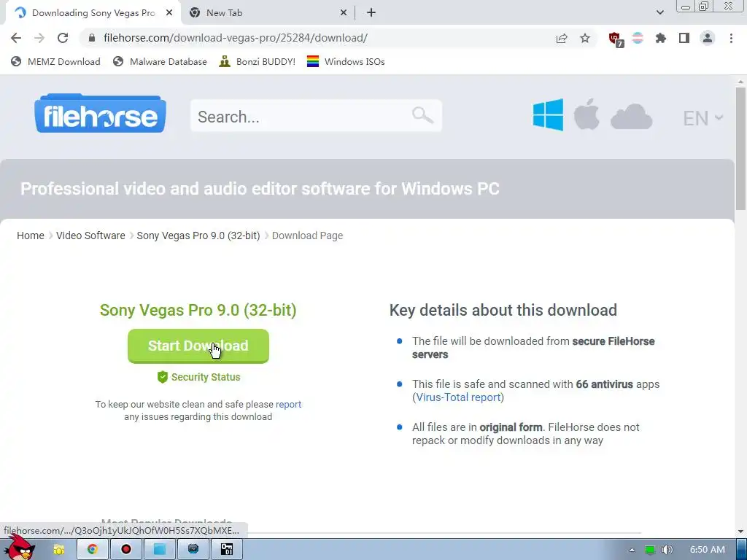Click the Download Page breadcrumb text

tap(307, 236)
